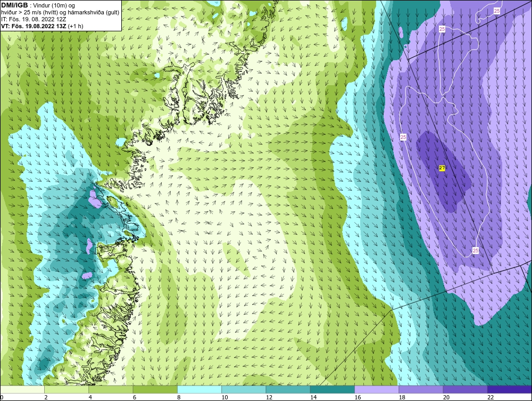Click the legend scale label 10

coord(225,397)
